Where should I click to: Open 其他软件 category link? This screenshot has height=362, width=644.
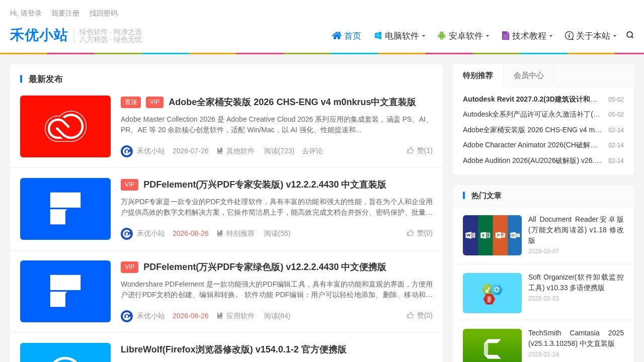240,151
